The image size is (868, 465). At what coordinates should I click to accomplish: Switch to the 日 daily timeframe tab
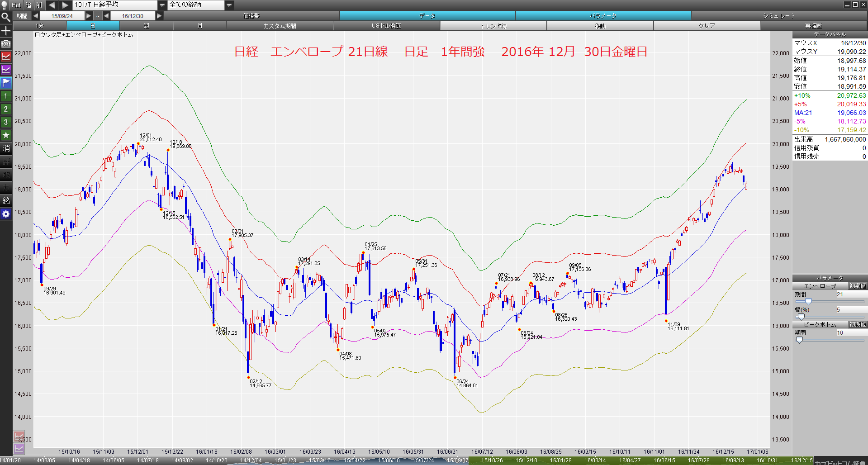(93, 26)
